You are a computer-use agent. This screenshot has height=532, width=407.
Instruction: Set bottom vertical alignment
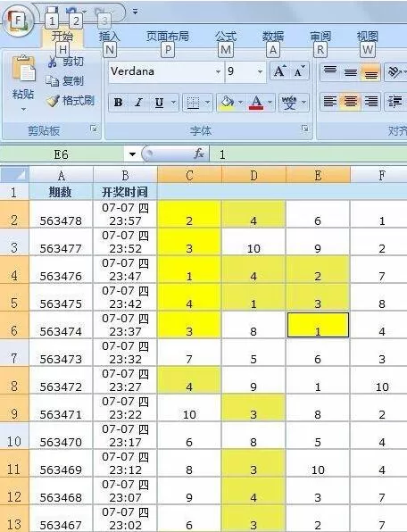pyautogui.click(x=370, y=72)
